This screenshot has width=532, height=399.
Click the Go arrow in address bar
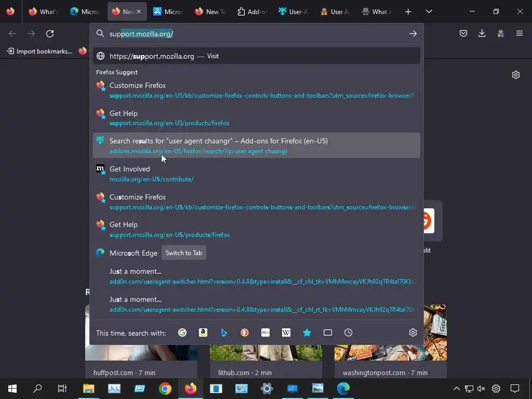[413, 34]
